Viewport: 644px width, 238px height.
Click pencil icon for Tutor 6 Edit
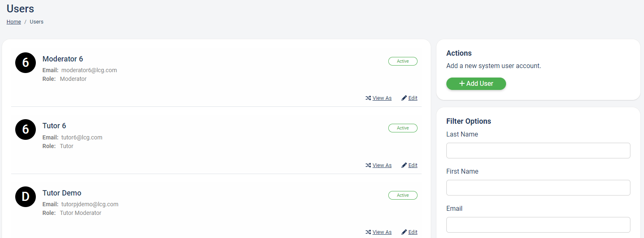tap(404, 165)
